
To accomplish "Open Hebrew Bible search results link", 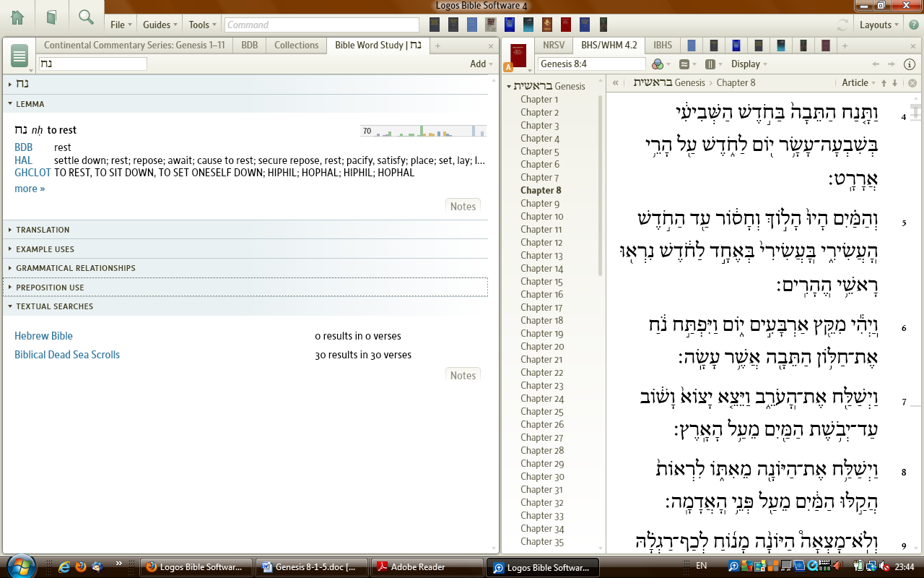I will 43,336.
